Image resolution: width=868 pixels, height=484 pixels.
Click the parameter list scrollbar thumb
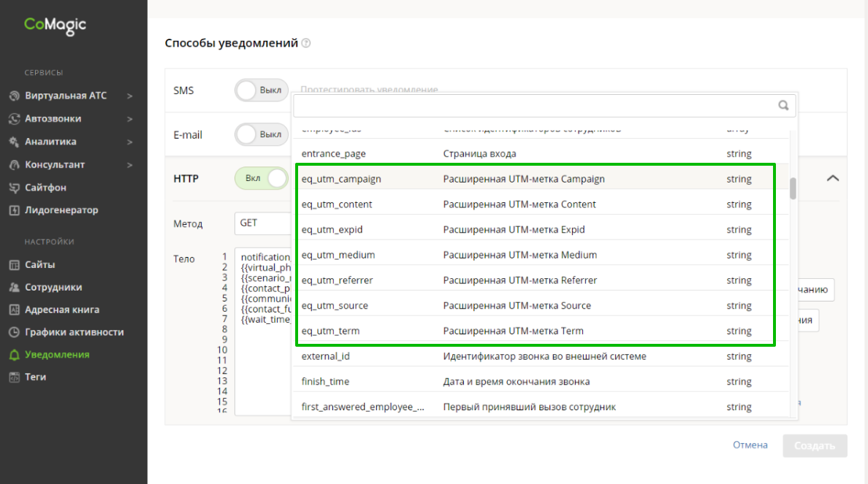[793, 188]
